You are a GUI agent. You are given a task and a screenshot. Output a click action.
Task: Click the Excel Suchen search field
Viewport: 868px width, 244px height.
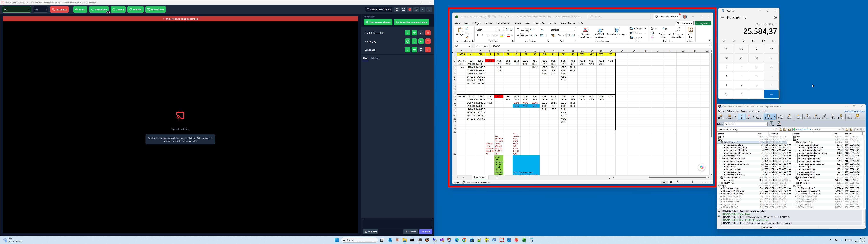619,16
